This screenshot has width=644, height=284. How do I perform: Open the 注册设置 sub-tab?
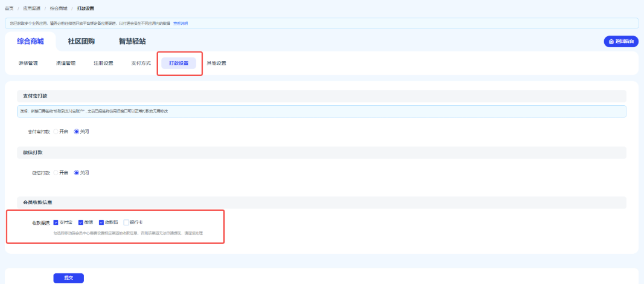103,63
